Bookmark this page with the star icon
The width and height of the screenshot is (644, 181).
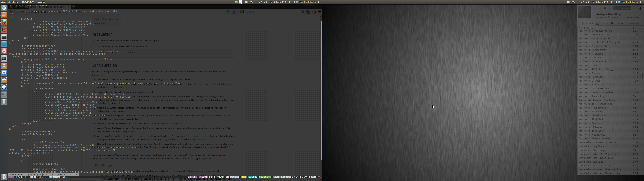tap(222, 12)
